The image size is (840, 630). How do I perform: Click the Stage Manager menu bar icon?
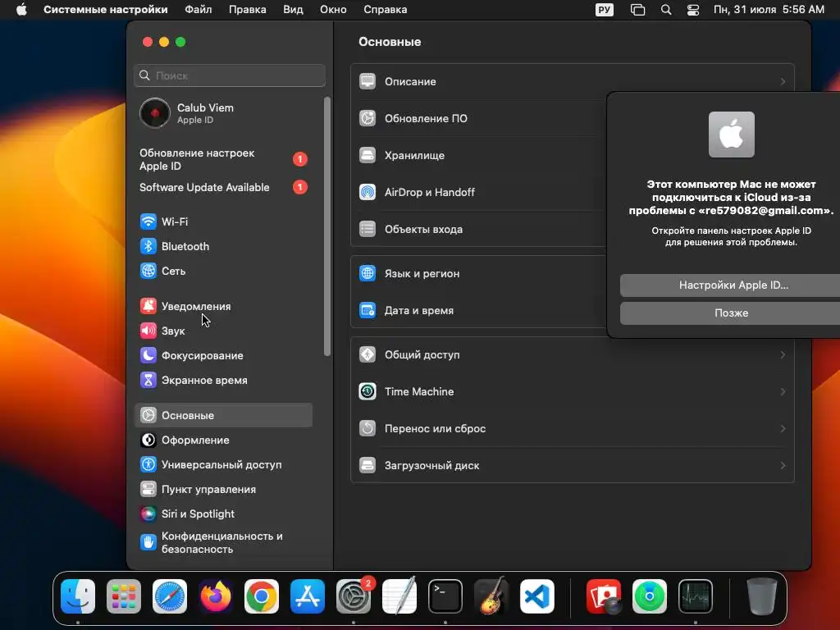pyautogui.click(x=637, y=10)
